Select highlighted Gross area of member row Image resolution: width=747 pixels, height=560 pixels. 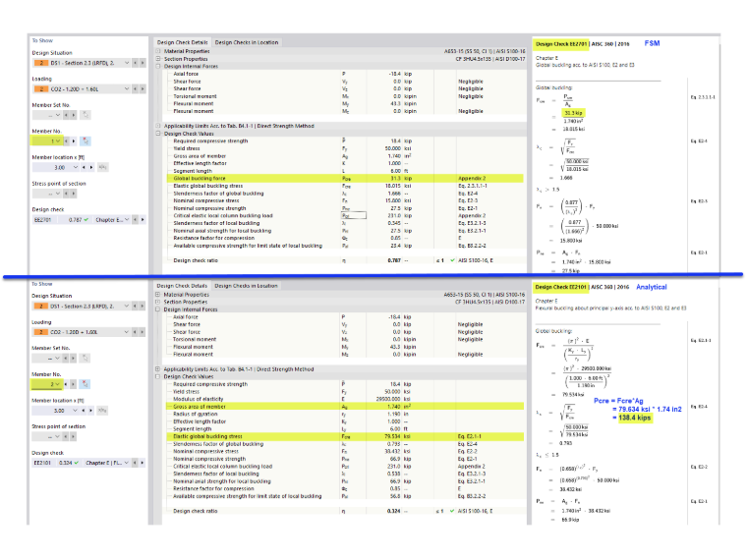[x=345, y=407]
